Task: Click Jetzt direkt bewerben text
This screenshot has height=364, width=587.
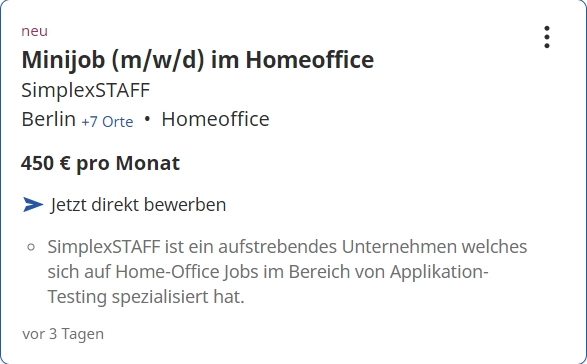Action: click(x=138, y=205)
